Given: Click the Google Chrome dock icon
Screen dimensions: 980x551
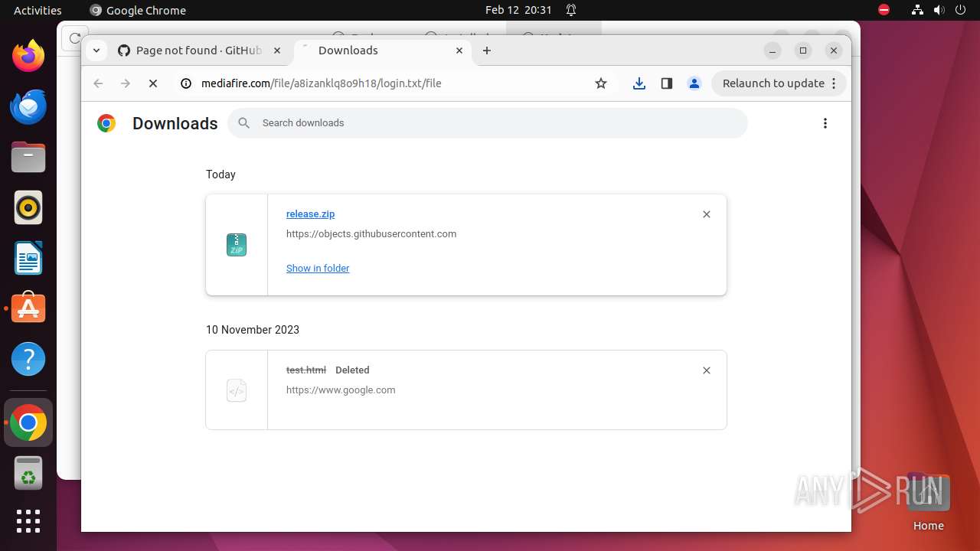Looking at the screenshot, I should tap(28, 422).
